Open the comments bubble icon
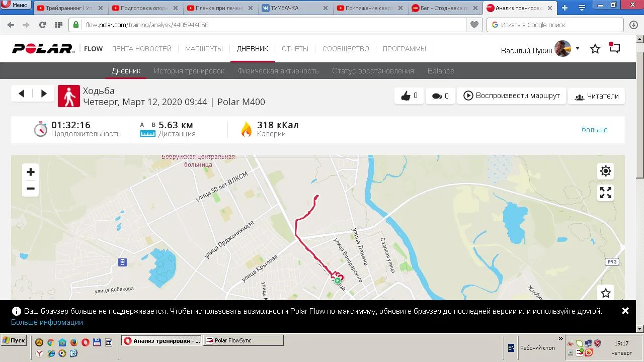 click(x=440, y=96)
